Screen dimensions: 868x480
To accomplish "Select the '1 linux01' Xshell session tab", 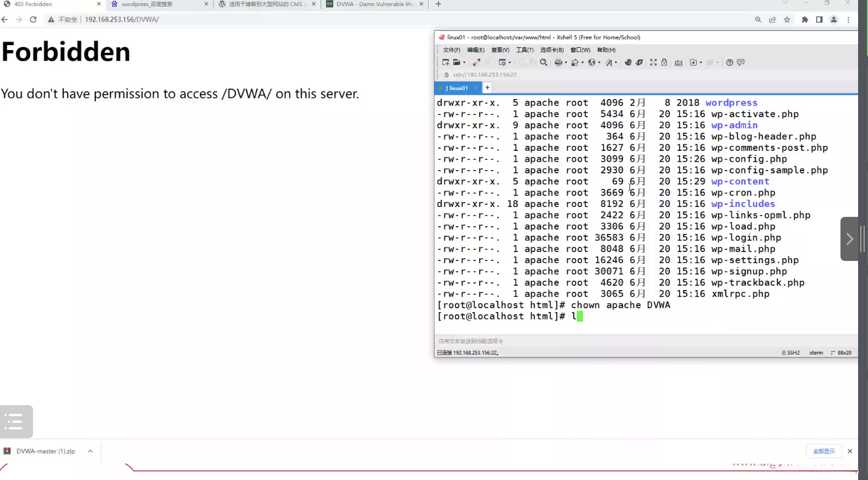I will click(x=458, y=88).
